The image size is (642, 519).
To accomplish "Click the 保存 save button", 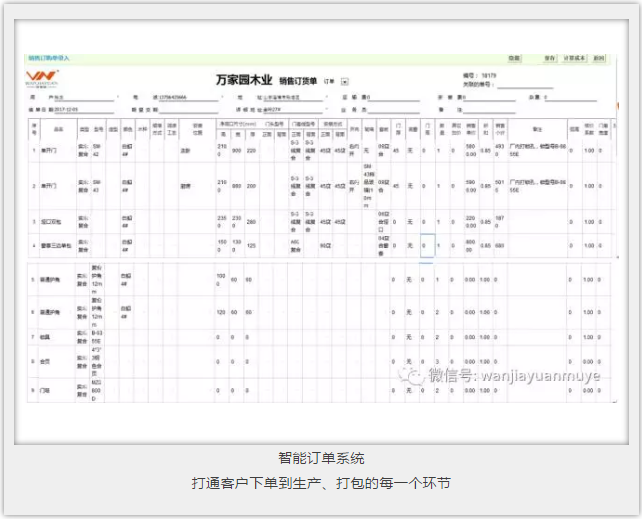I will click(x=549, y=58).
